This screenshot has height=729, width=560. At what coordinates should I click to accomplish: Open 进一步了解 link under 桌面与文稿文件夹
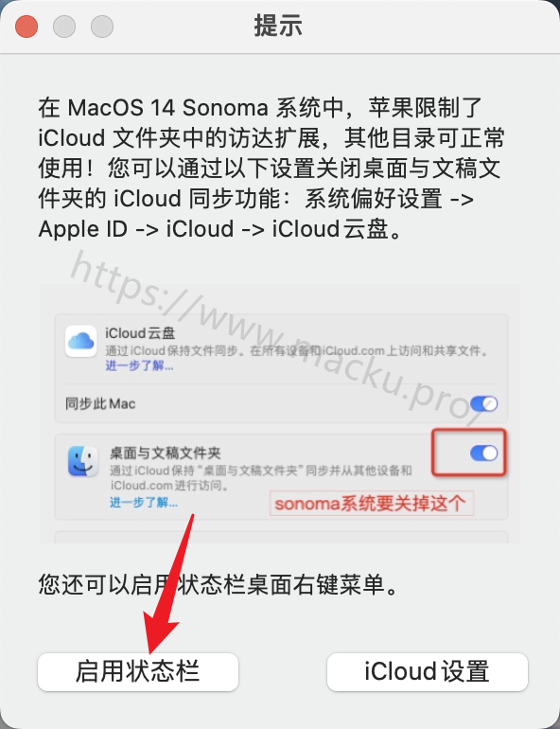(x=144, y=503)
